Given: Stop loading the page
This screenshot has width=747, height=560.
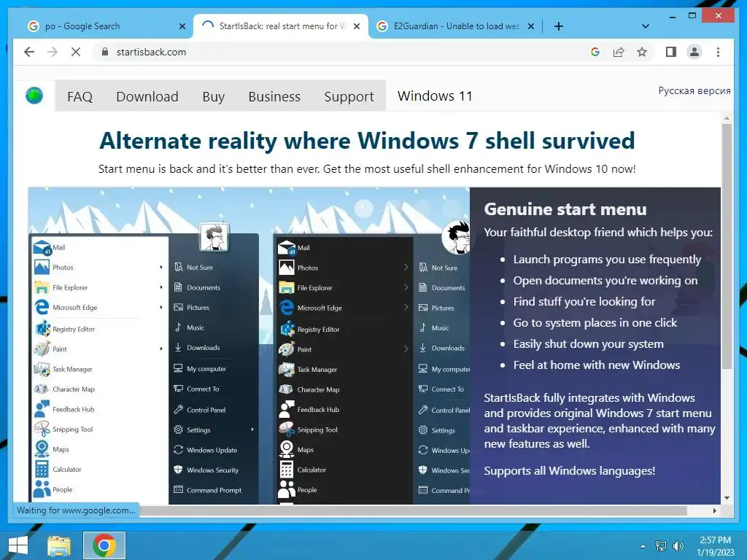Looking at the screenshot, I should click(x=75, y=52).
